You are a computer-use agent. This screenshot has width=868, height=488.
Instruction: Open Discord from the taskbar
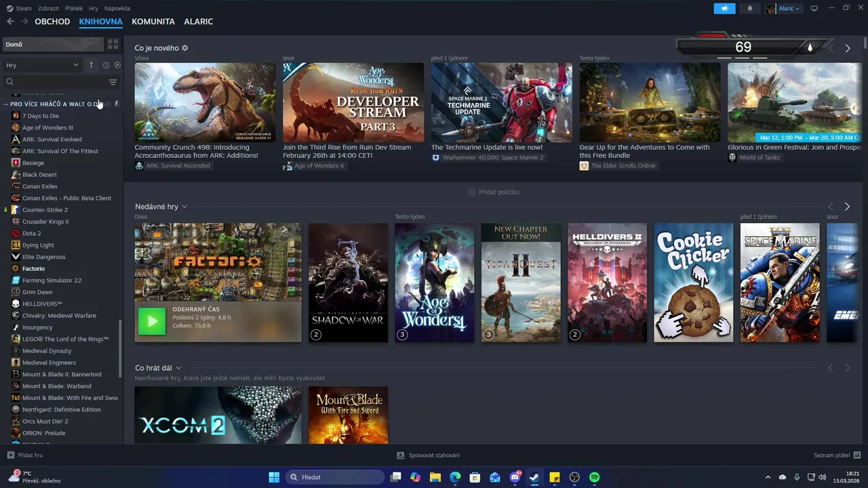pos(515,477)
